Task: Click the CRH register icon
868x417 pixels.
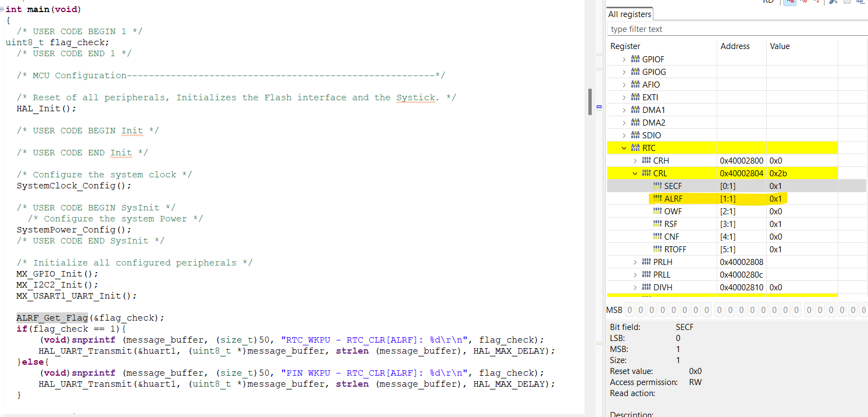Action: point(646,160)
